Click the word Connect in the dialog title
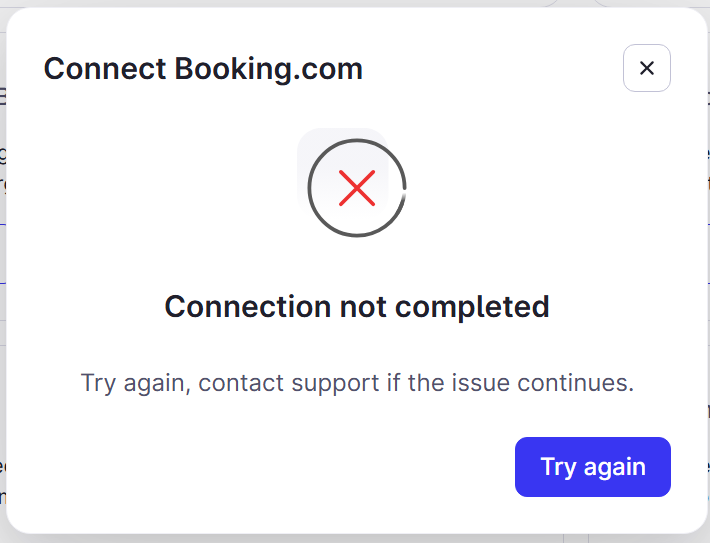Screen dimensions: 710x543 [x=105, y=69]
